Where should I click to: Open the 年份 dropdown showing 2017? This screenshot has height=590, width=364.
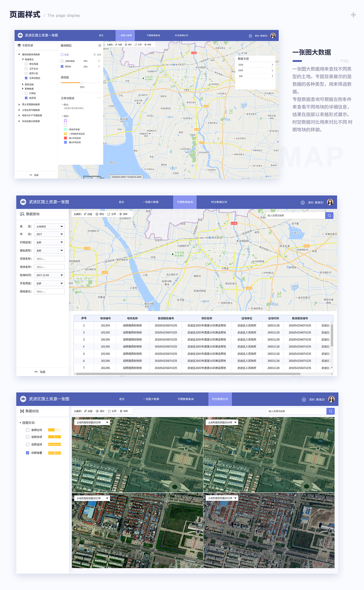[x=49, y=234]
